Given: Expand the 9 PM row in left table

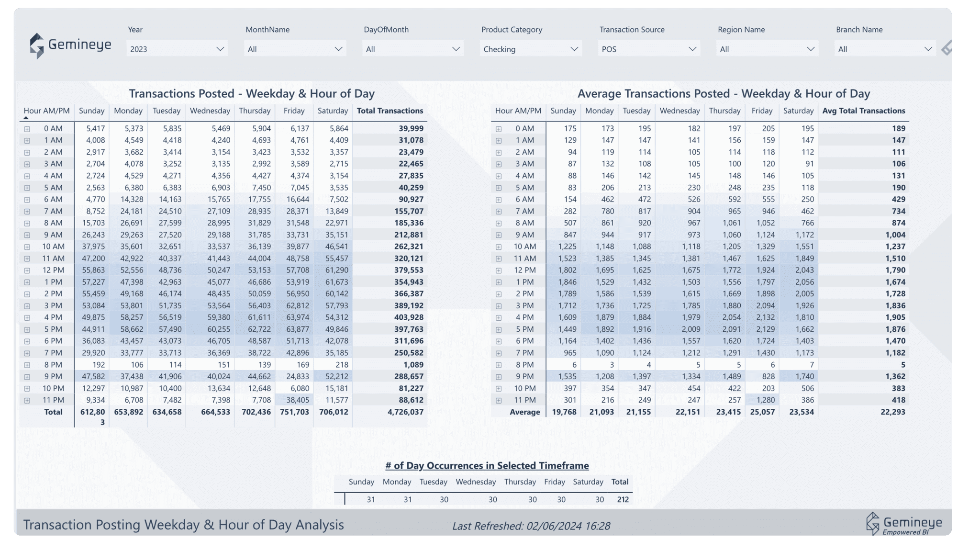Looking at the screenshot, I should [27, 377].
